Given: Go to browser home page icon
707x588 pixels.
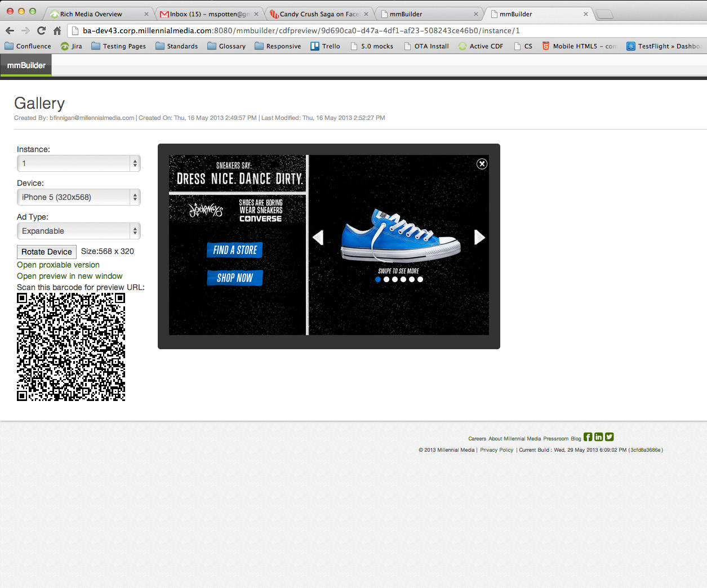Looking at the screenshot, I should (57, 30).
